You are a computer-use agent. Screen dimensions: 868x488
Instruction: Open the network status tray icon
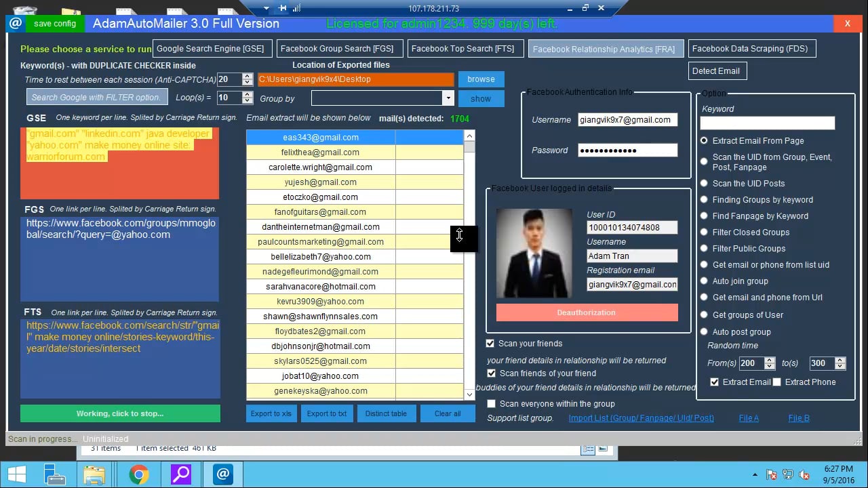[x=787, y=474]
